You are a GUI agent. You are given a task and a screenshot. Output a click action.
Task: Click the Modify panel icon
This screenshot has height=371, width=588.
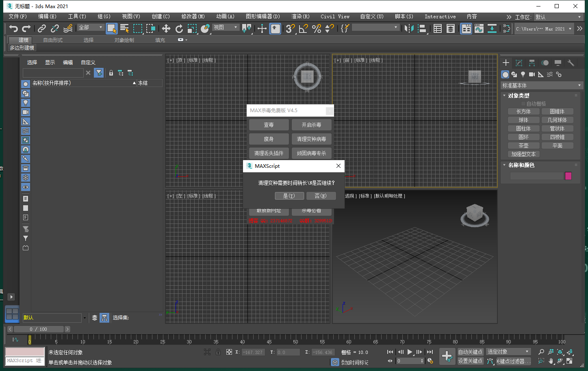pos(519,63)
